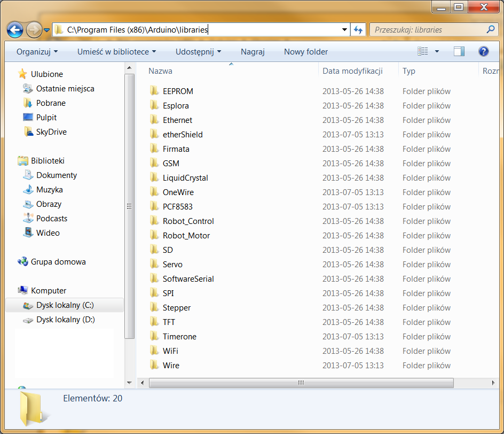Expand the address bar history dropdown
The height and width of the screenshot is (434, 504).
(344, 30)
